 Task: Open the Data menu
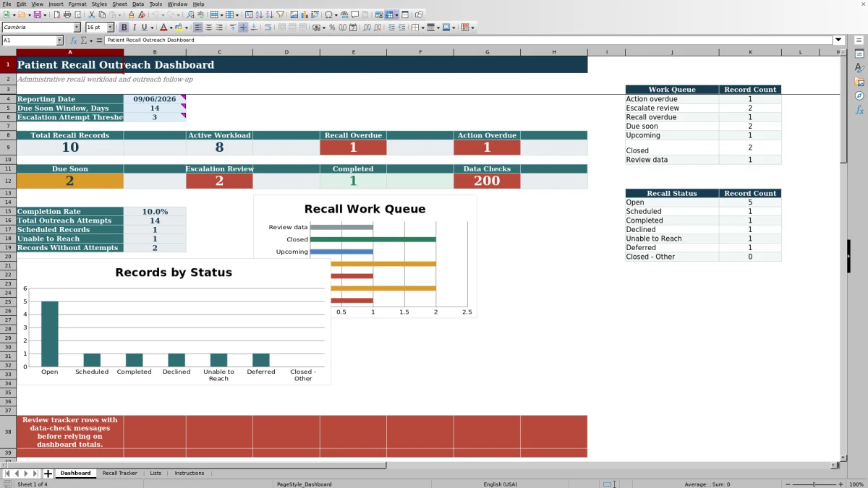[x=138, y=4]
